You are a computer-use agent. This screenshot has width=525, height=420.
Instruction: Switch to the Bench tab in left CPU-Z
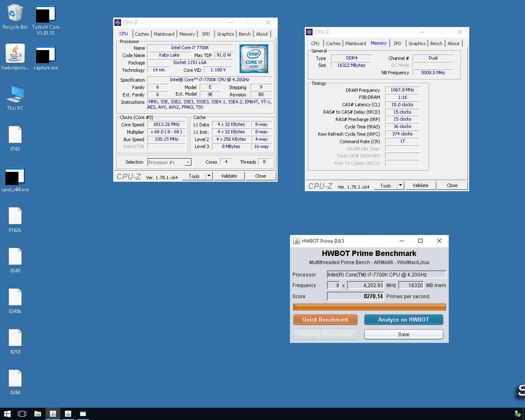click(x=245, y=34)
